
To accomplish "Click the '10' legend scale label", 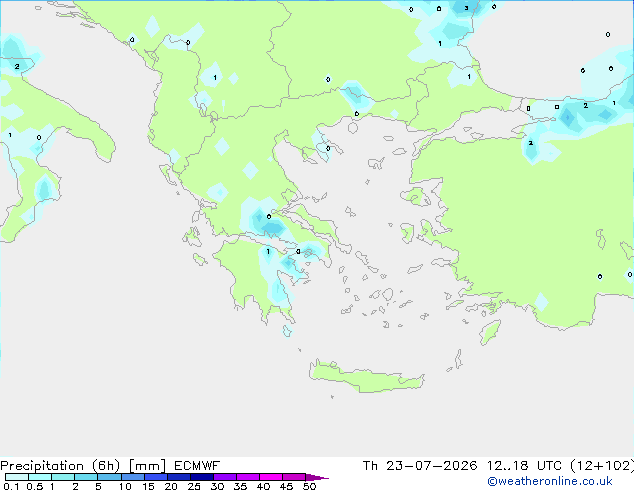I will click(125, 486).
